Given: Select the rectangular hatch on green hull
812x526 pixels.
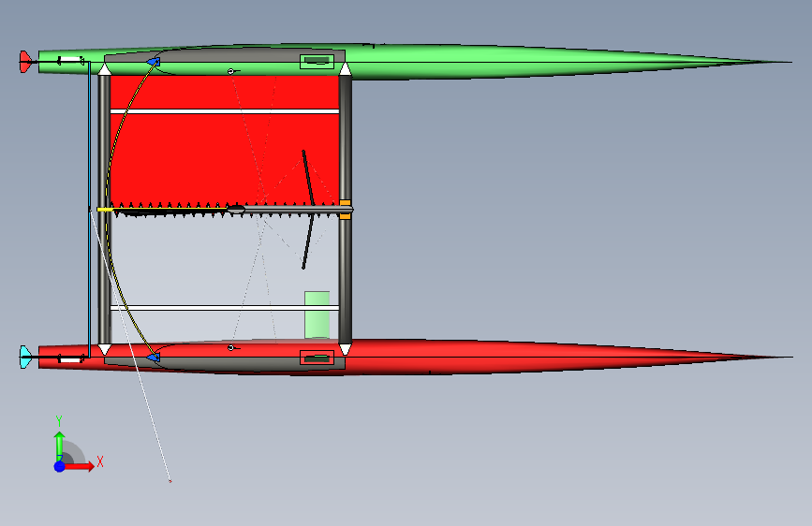Looking at the screenshot, I should point(317,62).
